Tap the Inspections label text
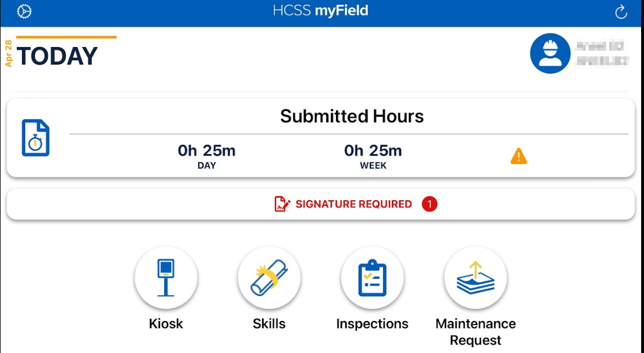Image resolution: width=644 pixels, height=353 pixels. (x=372, y=323)
